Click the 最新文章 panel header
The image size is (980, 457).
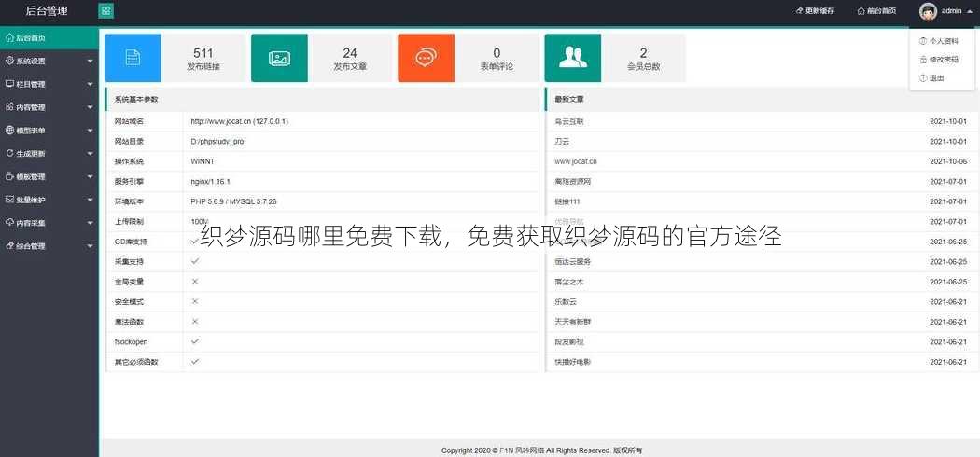[763, 99]
